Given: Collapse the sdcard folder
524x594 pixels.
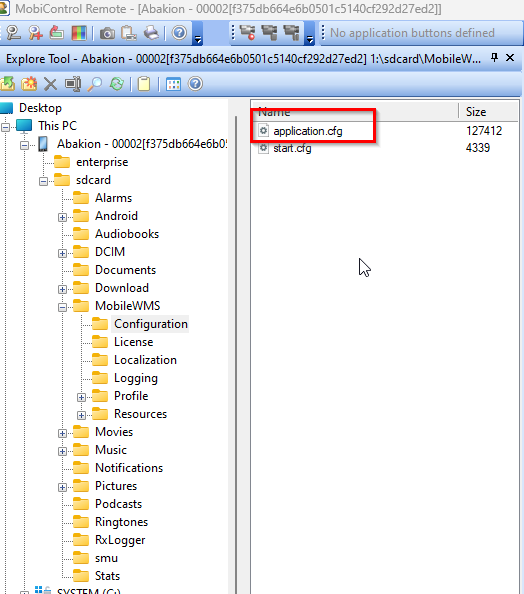Looking at the screenshot, I should click(44, 181).
